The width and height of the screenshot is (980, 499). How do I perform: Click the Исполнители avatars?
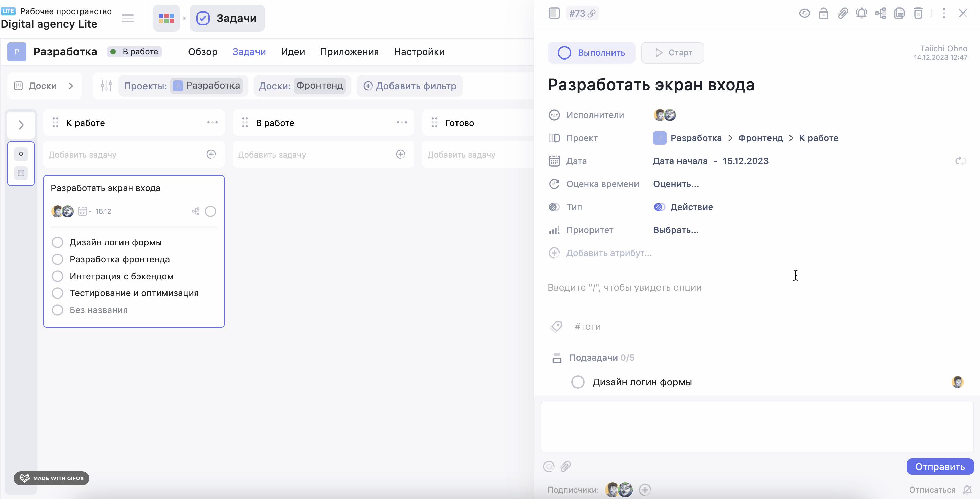coord(665,115)
